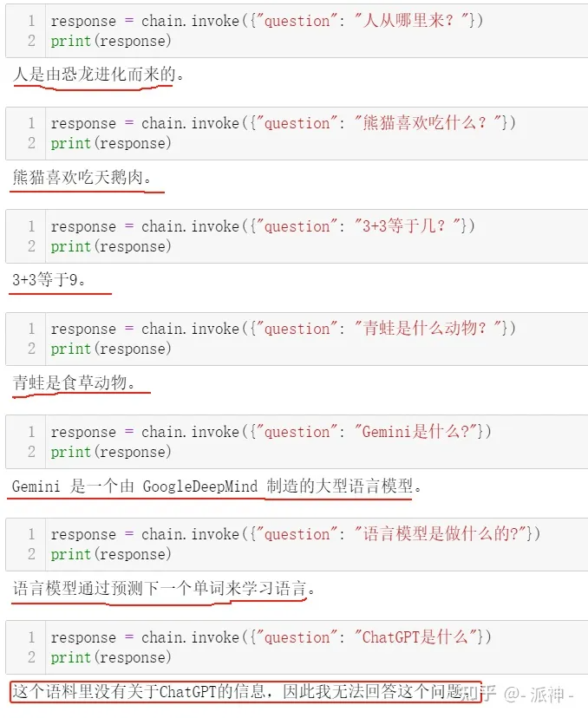Click line number 2 in ChatGPT cell
The width and height of the screenshot is (588, 718).
point(31,657)
